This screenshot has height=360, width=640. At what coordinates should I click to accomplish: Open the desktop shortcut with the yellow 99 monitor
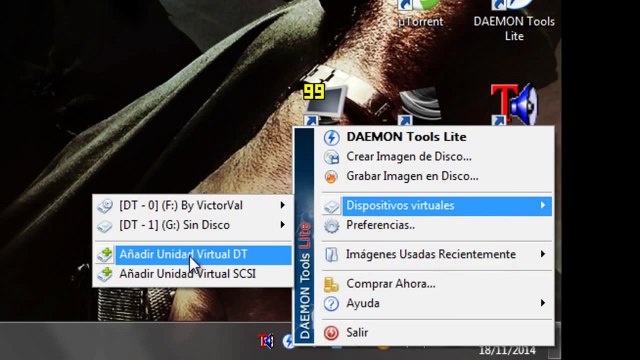325,104
